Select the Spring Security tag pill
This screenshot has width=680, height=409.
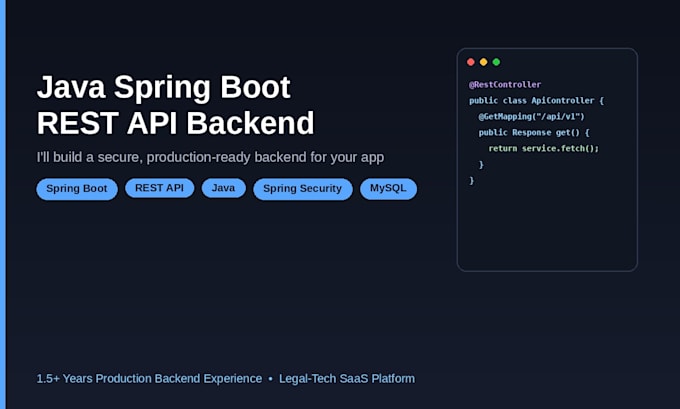tap(303, 189)
